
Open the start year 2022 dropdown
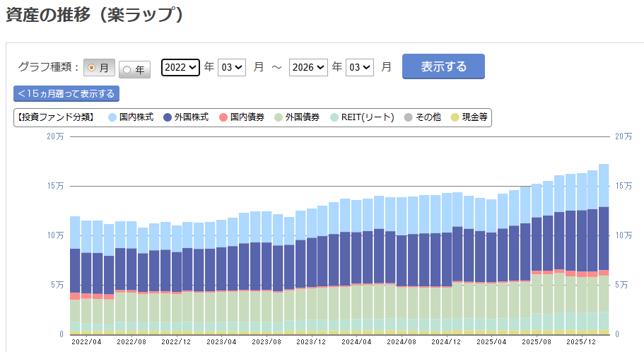(180, 67)
